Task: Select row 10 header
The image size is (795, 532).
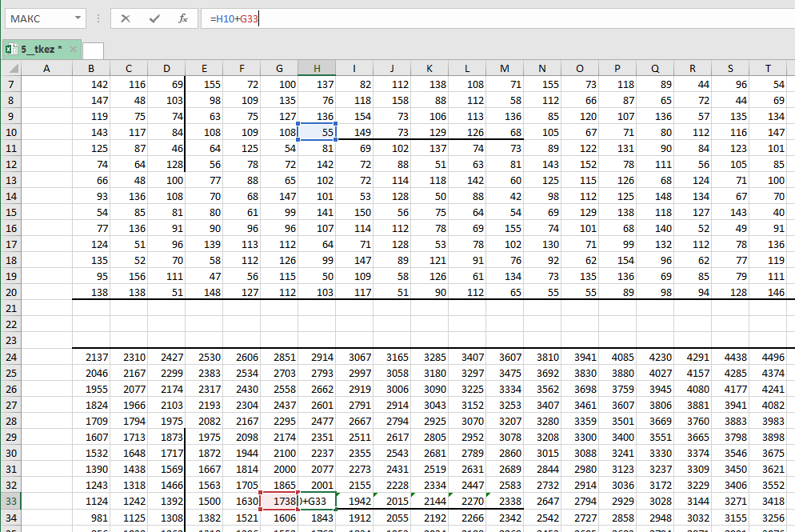Action: (x=10, y=131)
